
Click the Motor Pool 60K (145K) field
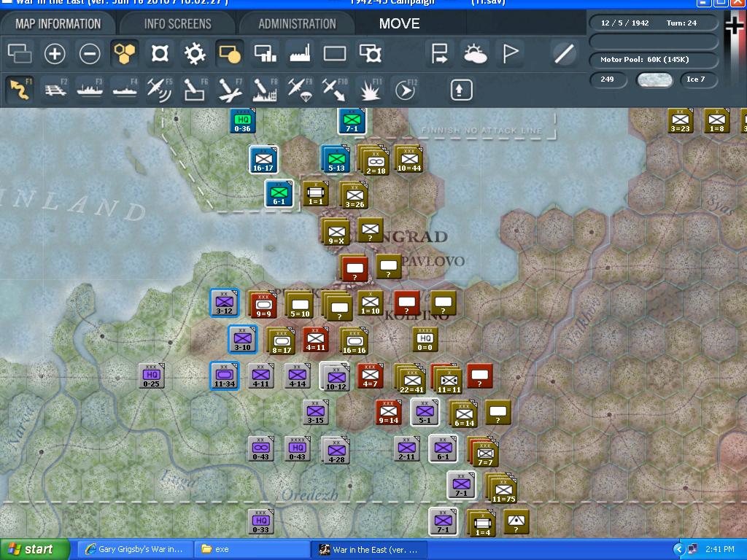654,60
